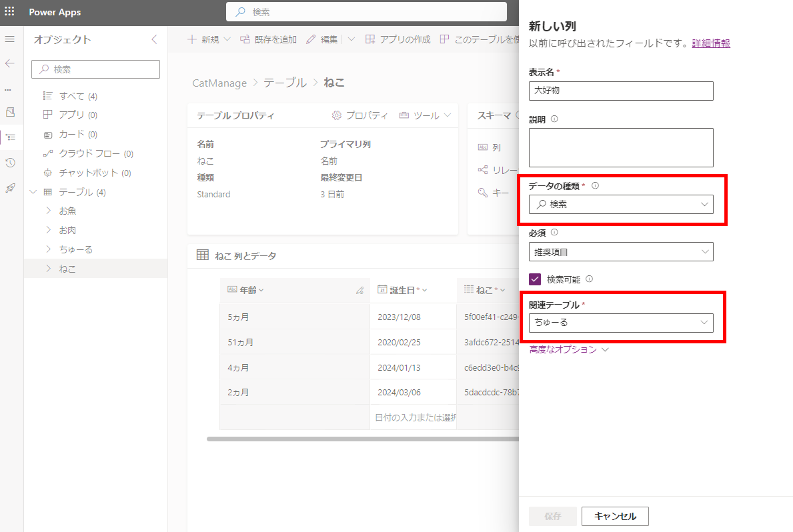This screenshot has height=532, width=793.
Task: Click the horizontal scrollbar under data grid
Action: pyautogui.click(x=360, y=439)
